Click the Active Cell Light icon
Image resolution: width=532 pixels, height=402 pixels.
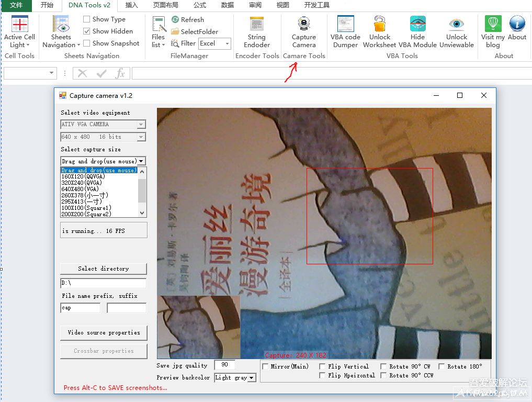[19, 25]
